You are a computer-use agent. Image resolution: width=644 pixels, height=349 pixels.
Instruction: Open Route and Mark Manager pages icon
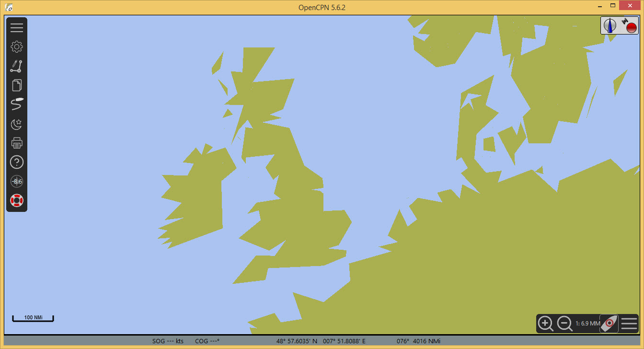tap(17, 85)
